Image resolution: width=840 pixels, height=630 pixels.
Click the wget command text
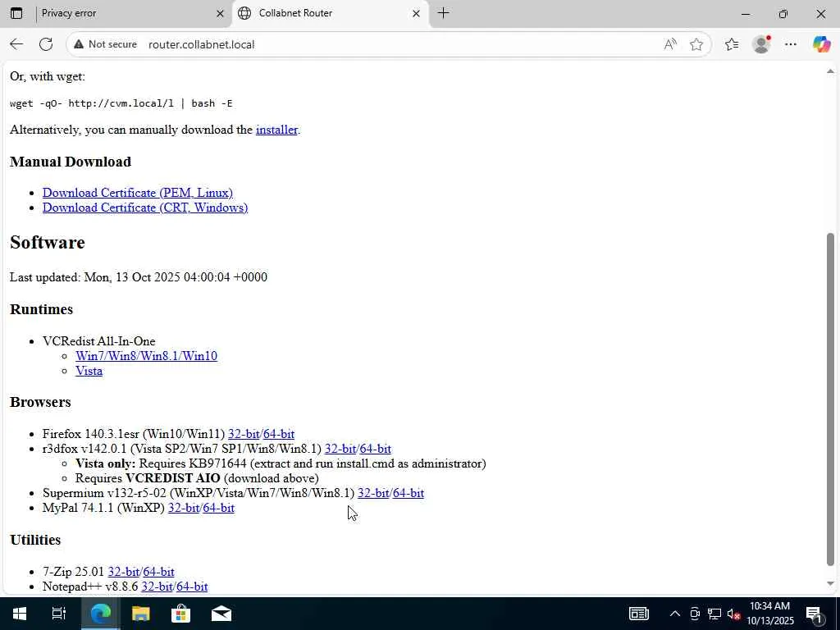[x=121, y=103]
